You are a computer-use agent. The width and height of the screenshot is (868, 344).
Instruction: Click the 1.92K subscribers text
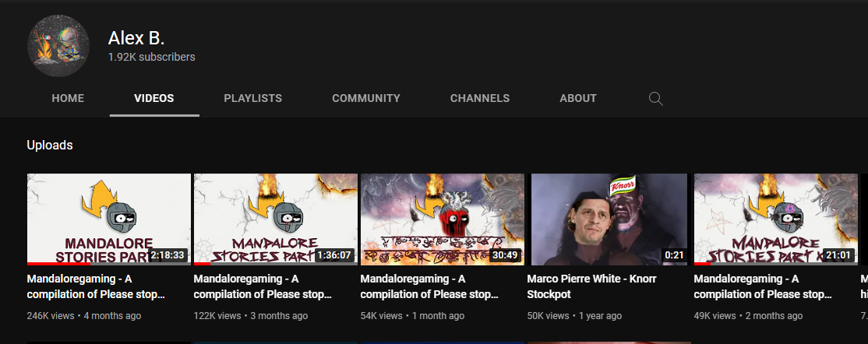coord(152,57)
